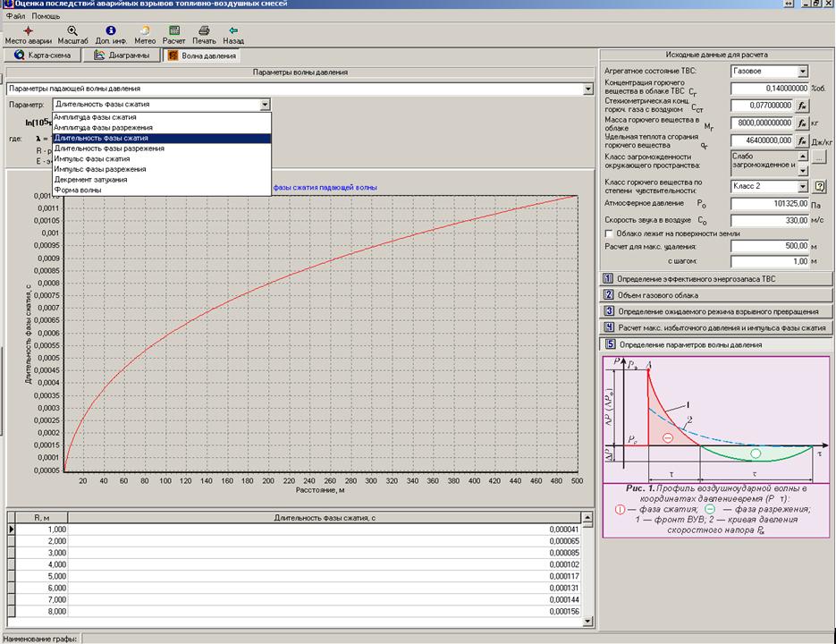Click the fx button beside the mass field
Image resolution: width=836 pixels, height=644 pixels.
click(802, 123)
